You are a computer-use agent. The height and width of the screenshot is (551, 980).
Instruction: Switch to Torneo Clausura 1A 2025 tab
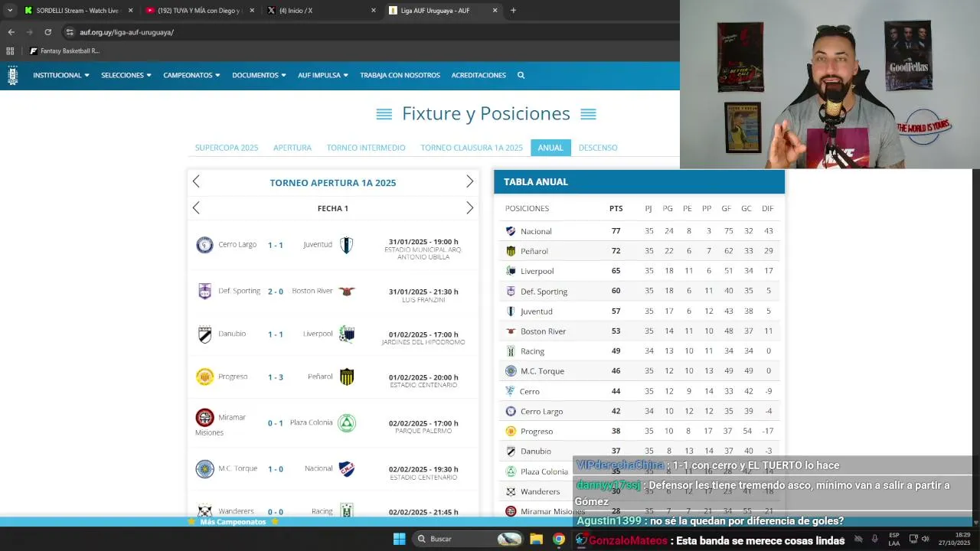472,148
